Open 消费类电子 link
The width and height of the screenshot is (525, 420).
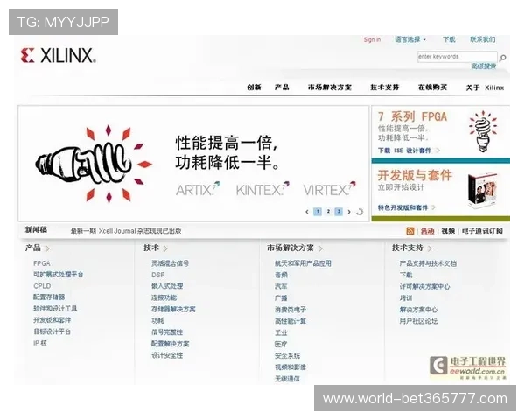coord(290,310)
